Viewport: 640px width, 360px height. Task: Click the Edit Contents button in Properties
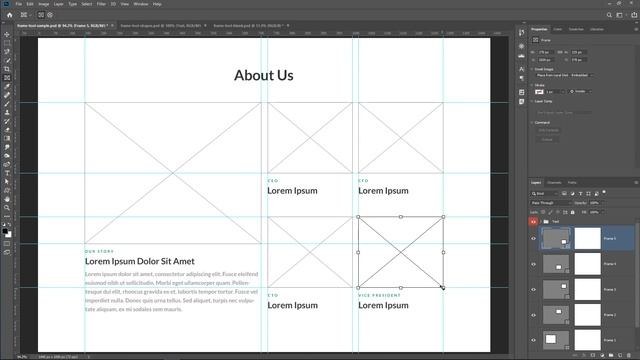coord(548,130)
